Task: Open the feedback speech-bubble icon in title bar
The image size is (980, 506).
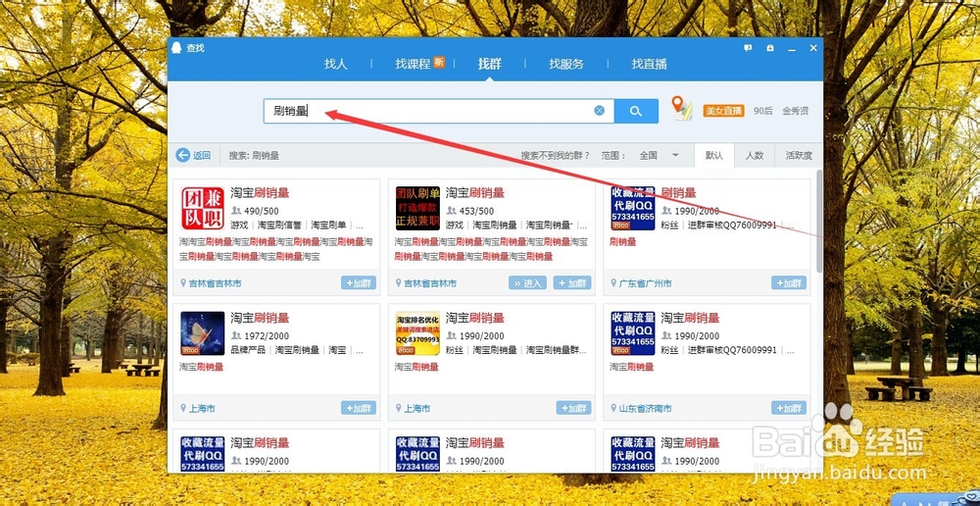Action: point(748,48)
